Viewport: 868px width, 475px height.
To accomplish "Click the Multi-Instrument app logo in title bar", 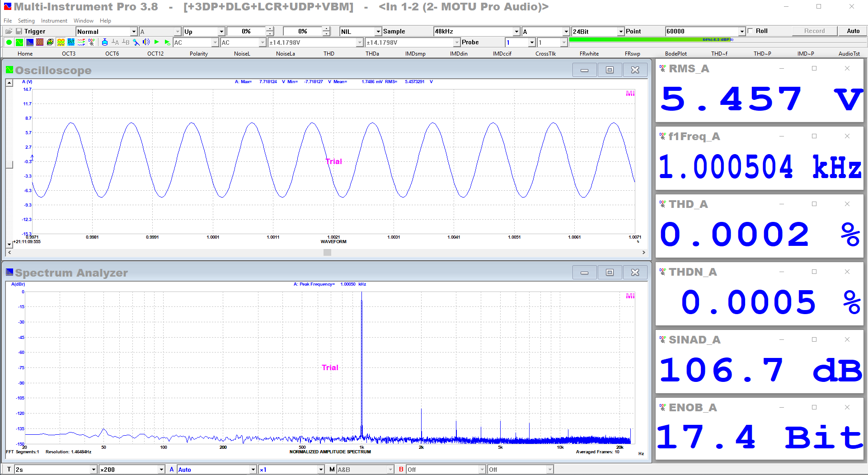I will coord(8,7).
